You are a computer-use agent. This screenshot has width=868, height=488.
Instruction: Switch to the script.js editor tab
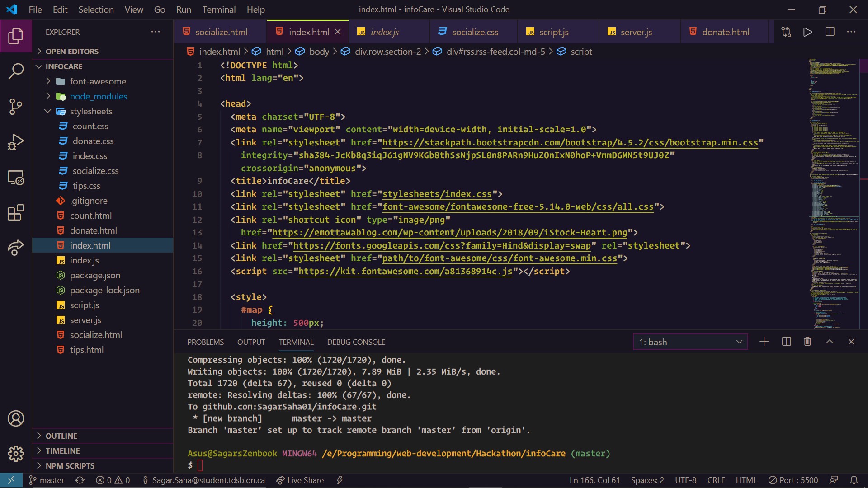(553, 32)
